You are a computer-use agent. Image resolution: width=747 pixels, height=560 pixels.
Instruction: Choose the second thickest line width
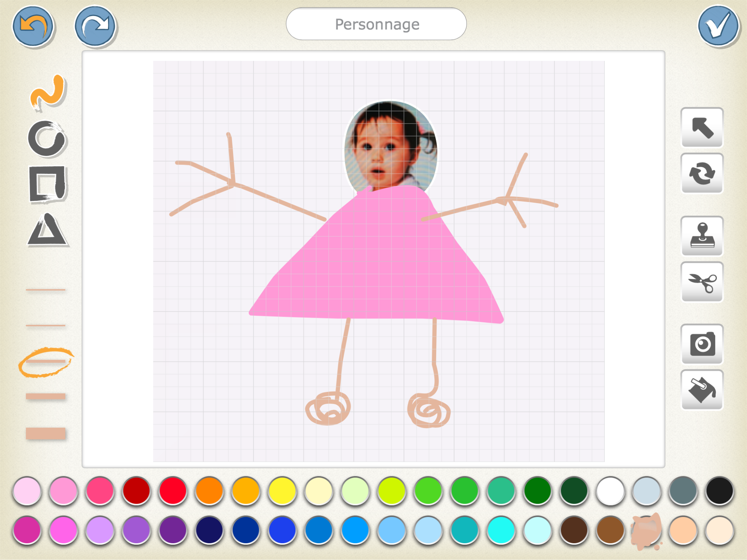46,396
